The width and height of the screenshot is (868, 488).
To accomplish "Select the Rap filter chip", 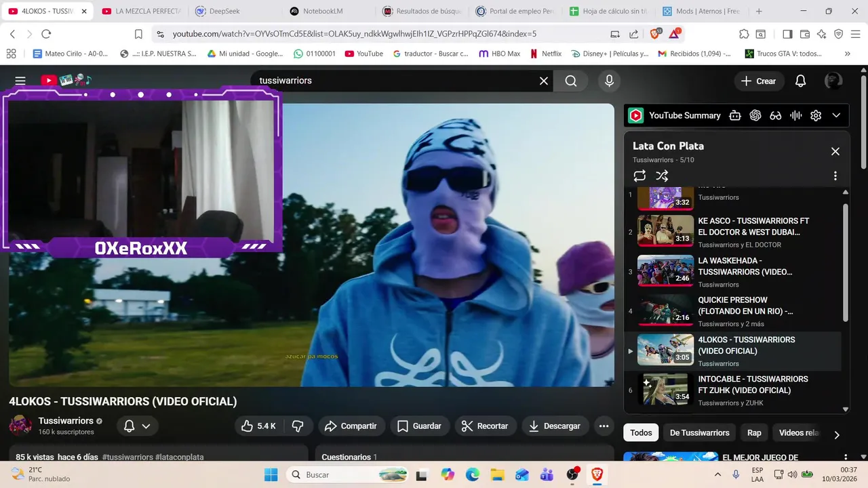I will point(754,432).
